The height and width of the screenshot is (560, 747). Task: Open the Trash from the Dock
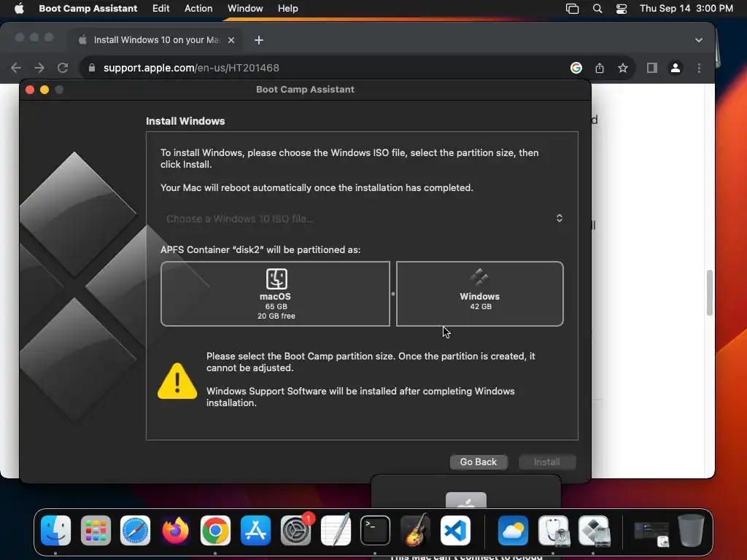[x=691, y=531]
